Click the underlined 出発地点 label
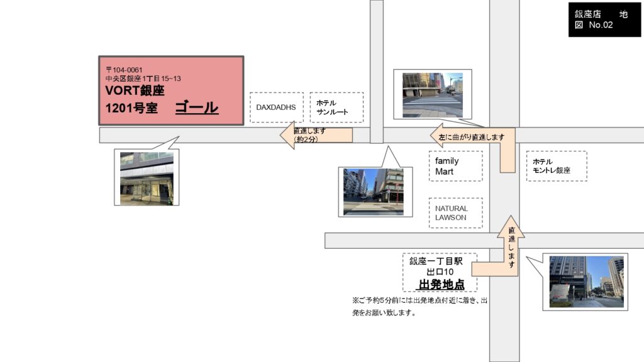644x362 pixels. (441, 285)
